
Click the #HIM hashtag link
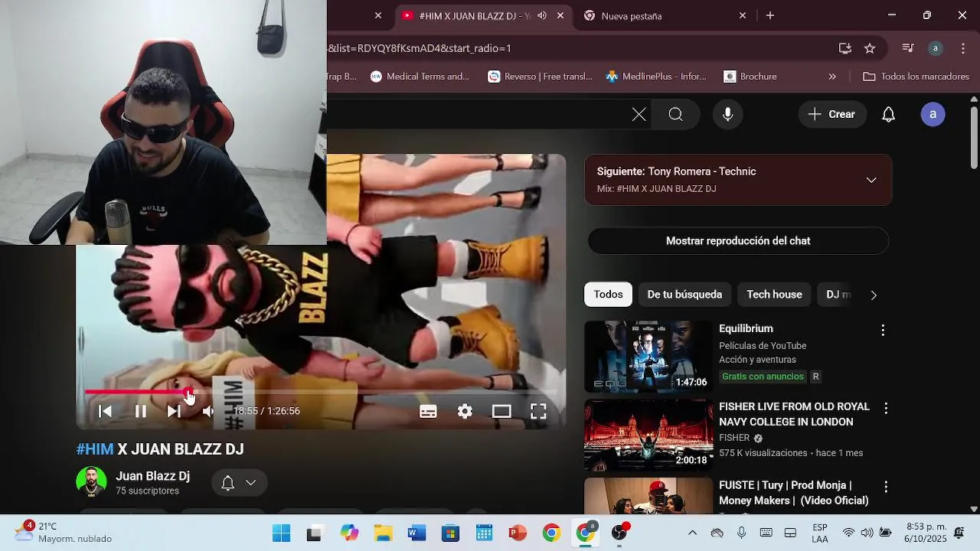95,449
